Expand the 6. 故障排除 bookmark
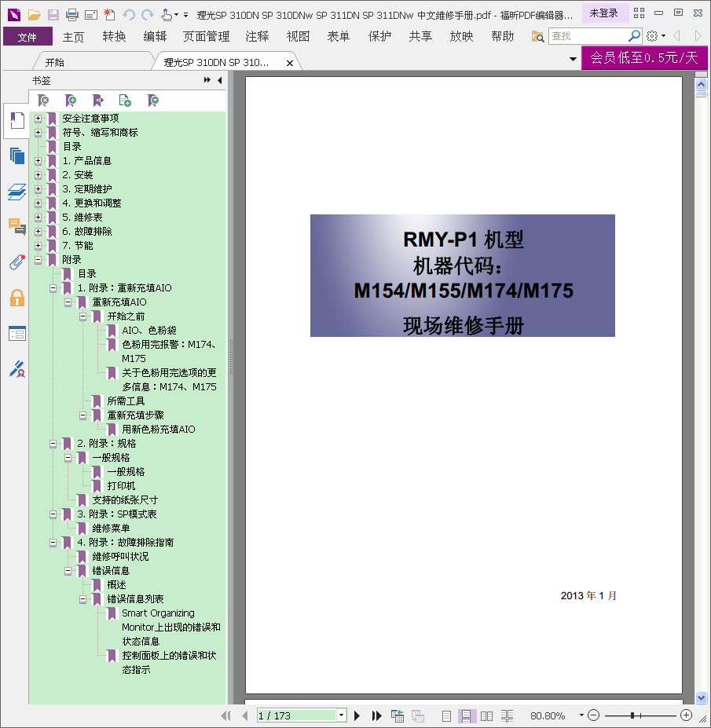Image resolution: width=711 pixels, height=728 pixels. coord(38,232)
